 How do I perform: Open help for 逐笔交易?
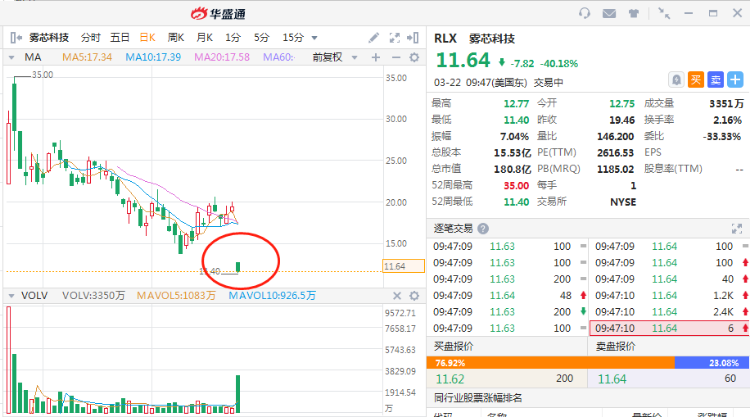483,229
